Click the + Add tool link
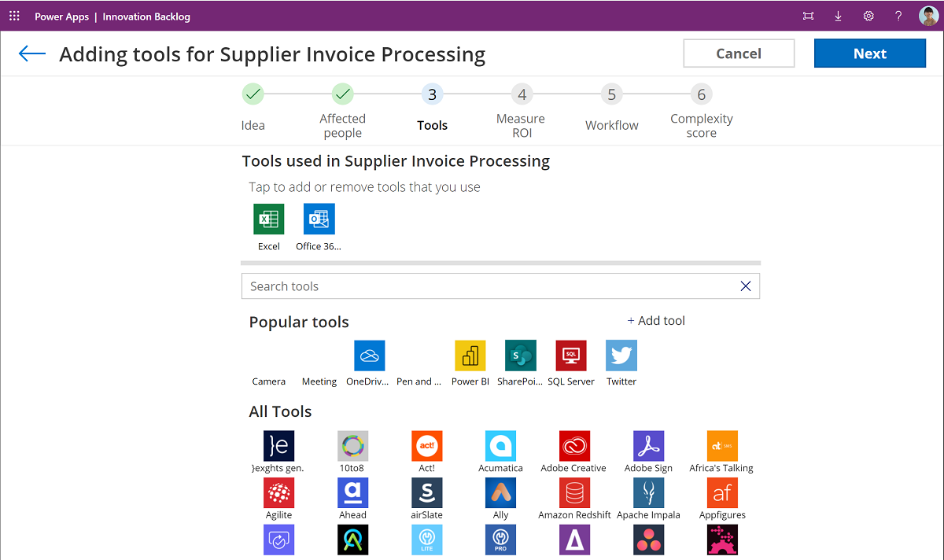944x560 pixels. point(656,321)
